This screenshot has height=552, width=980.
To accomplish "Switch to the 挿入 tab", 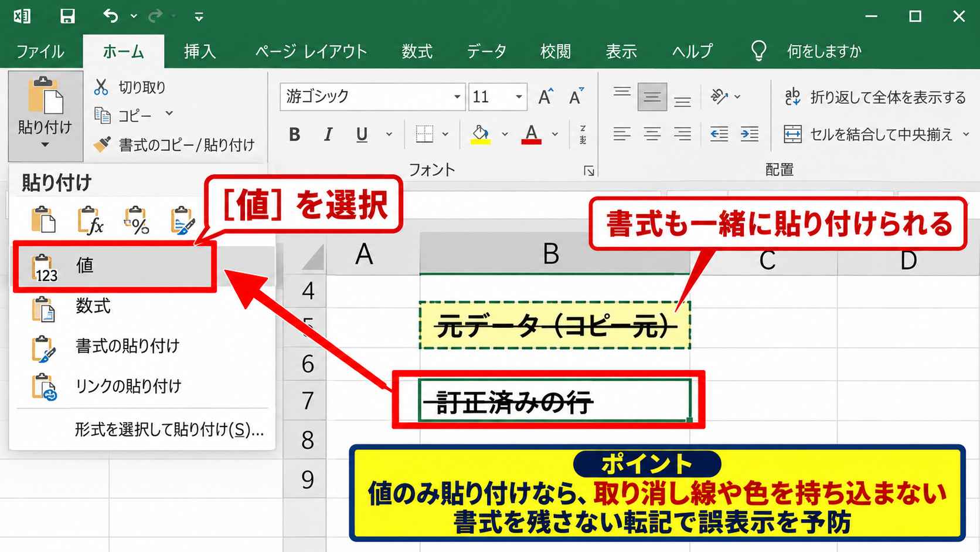I will pos(200,52).
